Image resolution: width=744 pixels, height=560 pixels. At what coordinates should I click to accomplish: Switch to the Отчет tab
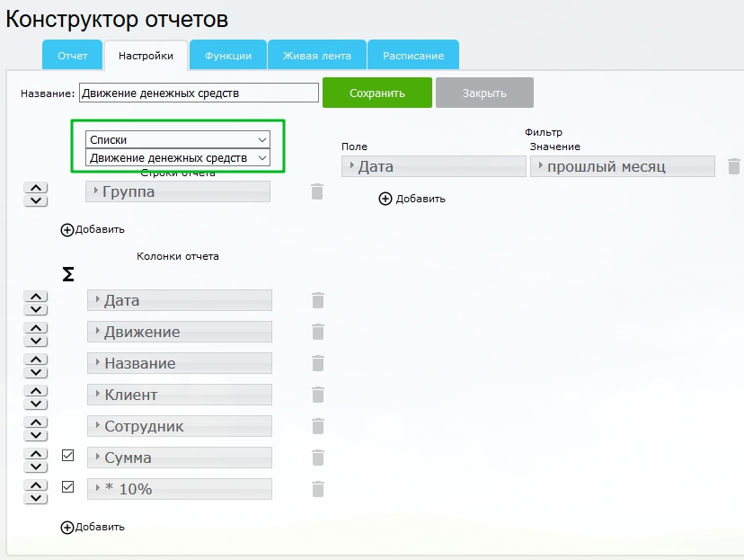73,56
